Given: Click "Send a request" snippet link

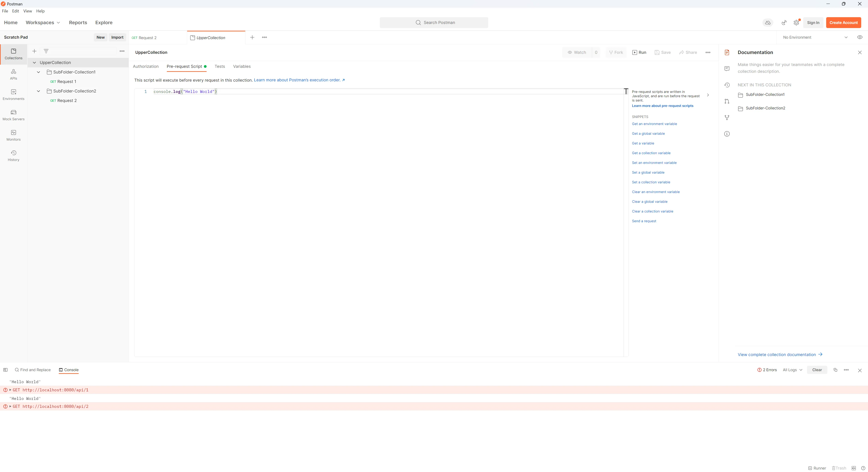Looking at the screenshot, I should tap(644, 221).
